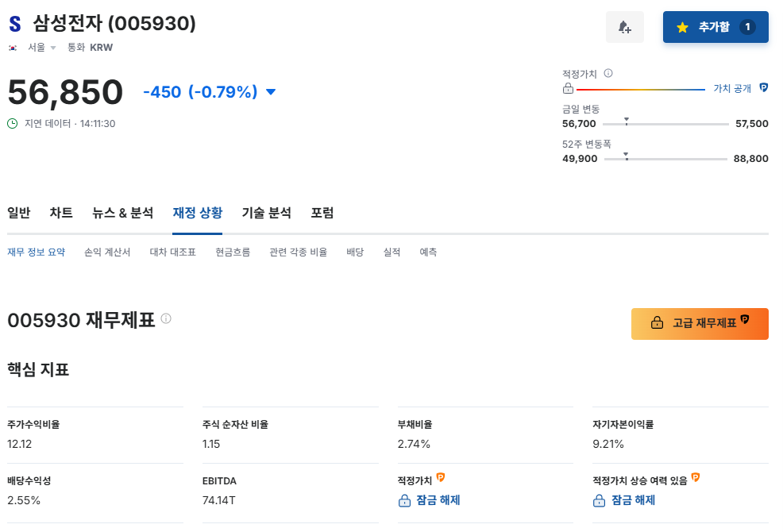Click the 52주 변동폭 range marker

coord(627,156)
